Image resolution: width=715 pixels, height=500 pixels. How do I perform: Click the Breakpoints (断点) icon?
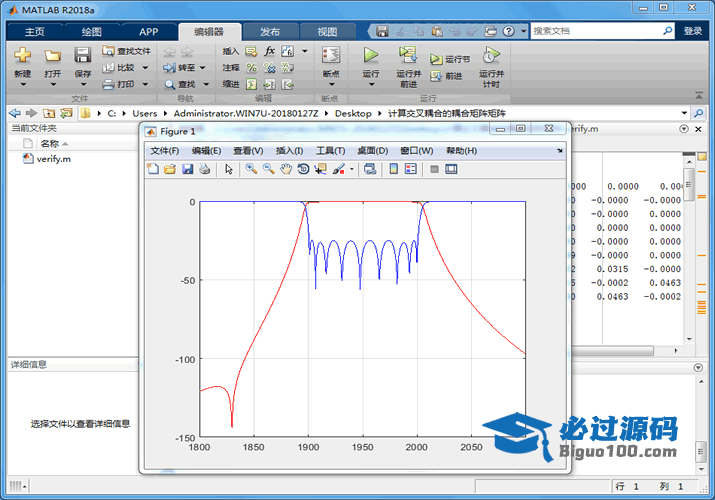[331, 55]
